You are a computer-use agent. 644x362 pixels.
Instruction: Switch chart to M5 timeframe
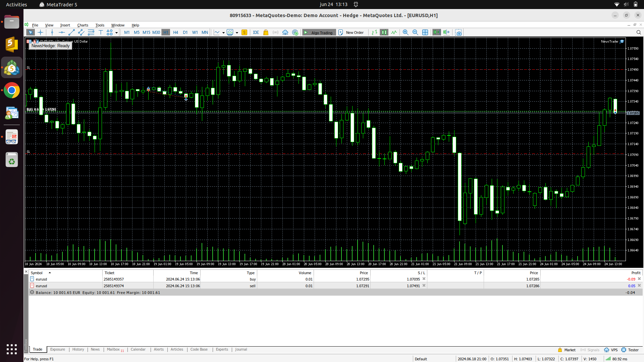[x=137, y=33]
